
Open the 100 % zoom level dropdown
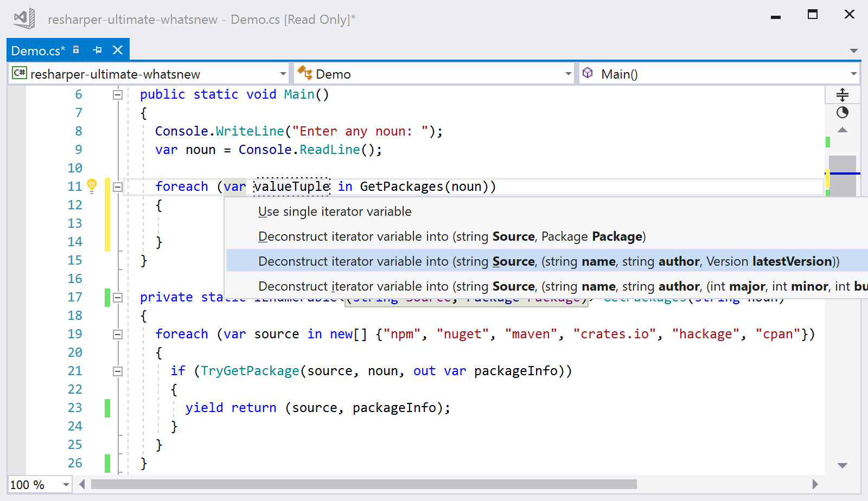(x=66, y=485)
